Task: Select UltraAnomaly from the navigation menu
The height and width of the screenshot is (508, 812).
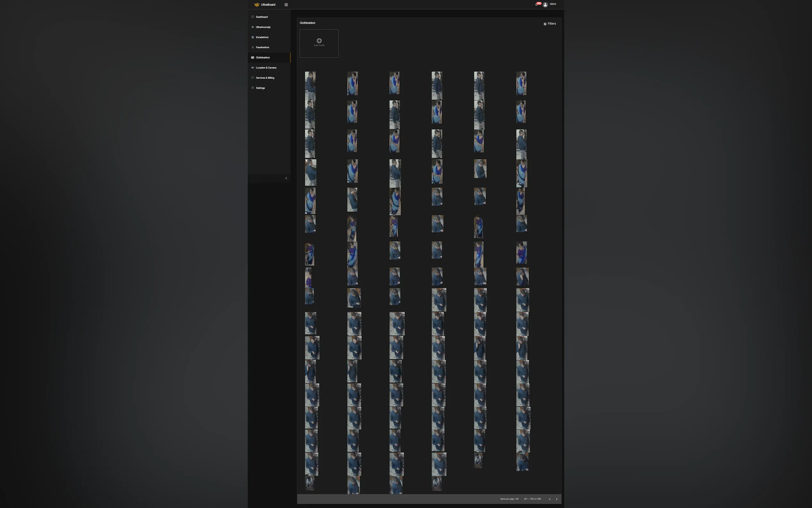Action: tap(263, 27)
